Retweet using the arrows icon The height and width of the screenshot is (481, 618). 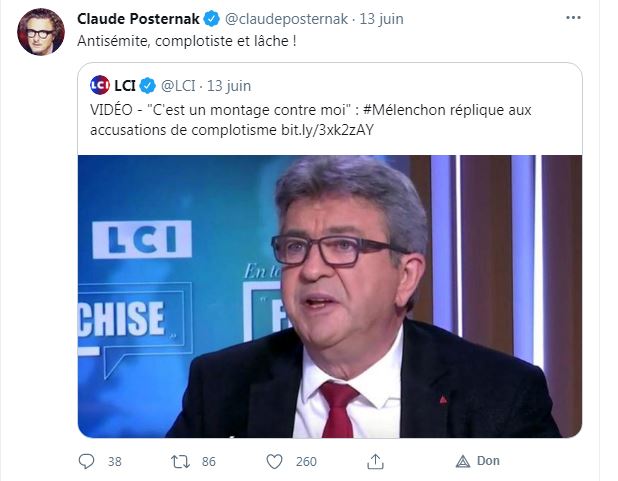click(180, 461)
